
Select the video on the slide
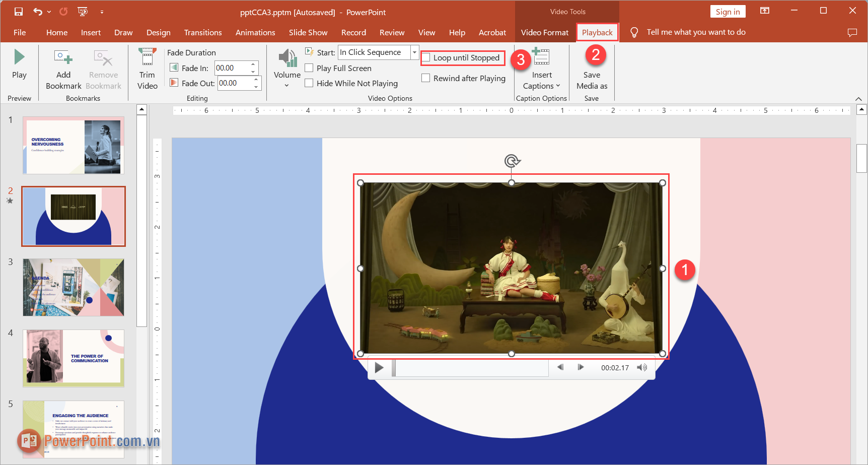click(x=511, y=268)
